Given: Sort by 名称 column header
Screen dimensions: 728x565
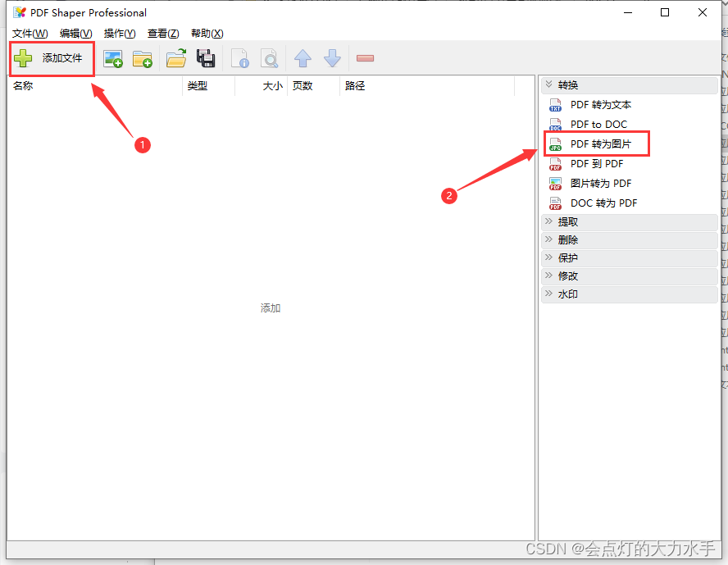Looking at the screenshot, I should tap(95, 86).
